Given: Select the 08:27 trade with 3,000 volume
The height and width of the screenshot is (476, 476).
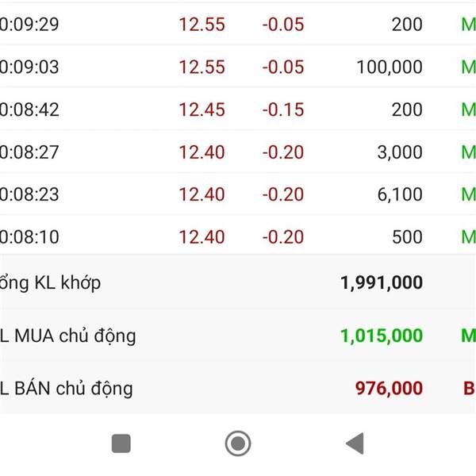Looking at the screenshot, I should click(238, 152).
